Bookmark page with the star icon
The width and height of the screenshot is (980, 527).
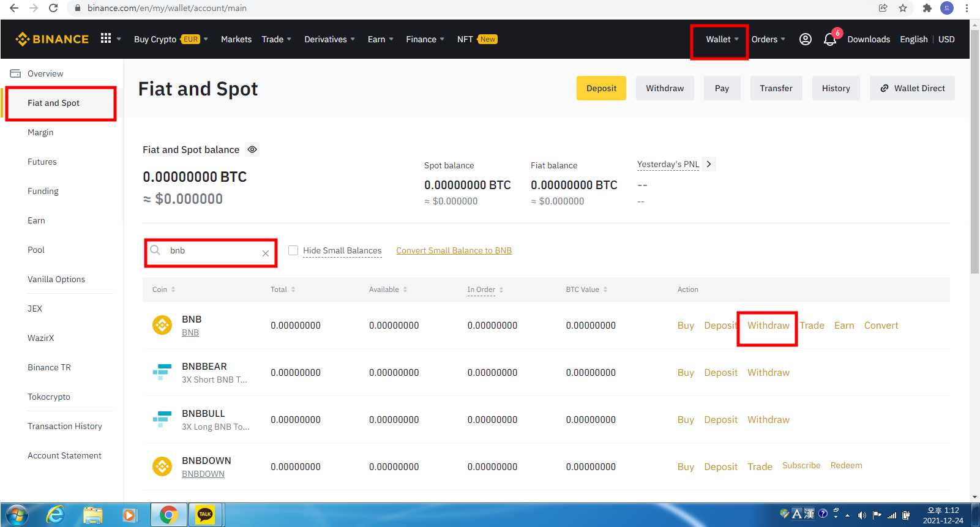click(x=903, y=8)
